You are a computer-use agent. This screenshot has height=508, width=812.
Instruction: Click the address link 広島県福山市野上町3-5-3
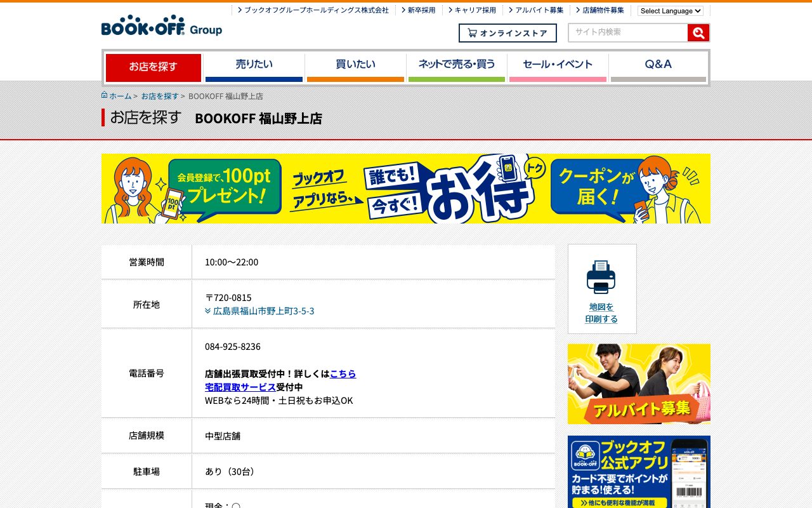[264, 311]
